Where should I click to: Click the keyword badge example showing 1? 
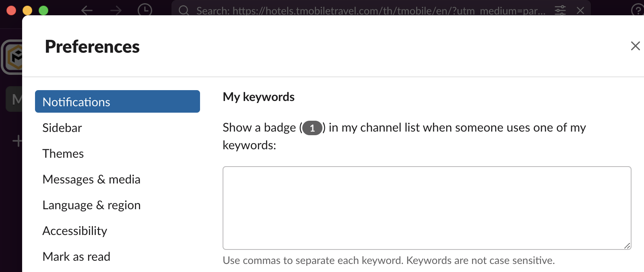[312, 128]
